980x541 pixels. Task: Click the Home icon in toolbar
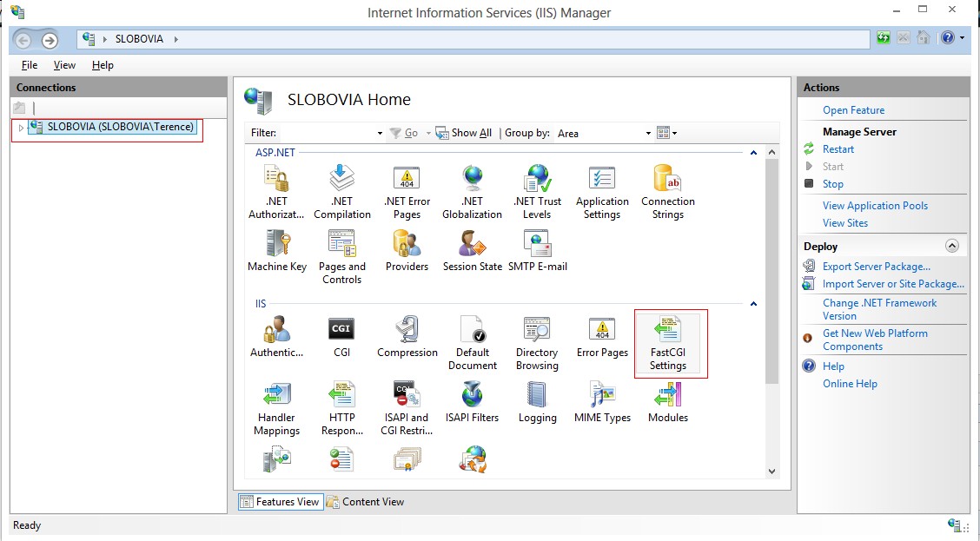(924, 38)
